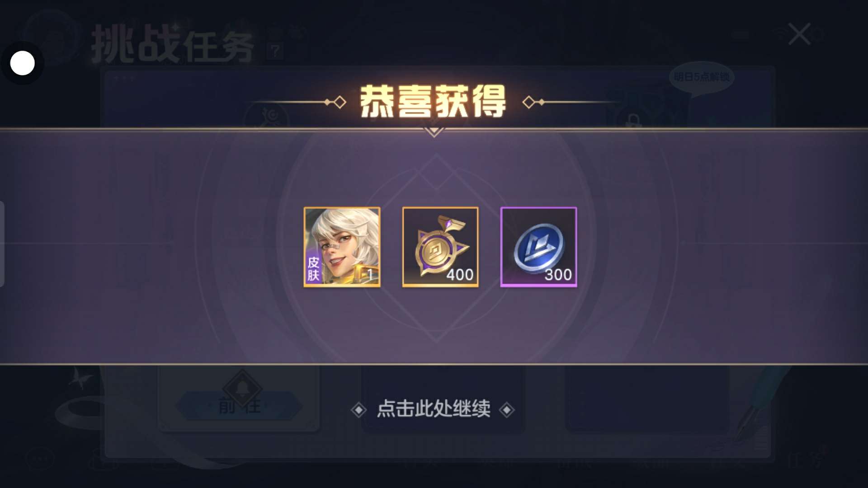Select the skin reward portrait icon

click(x=342, y=247)
